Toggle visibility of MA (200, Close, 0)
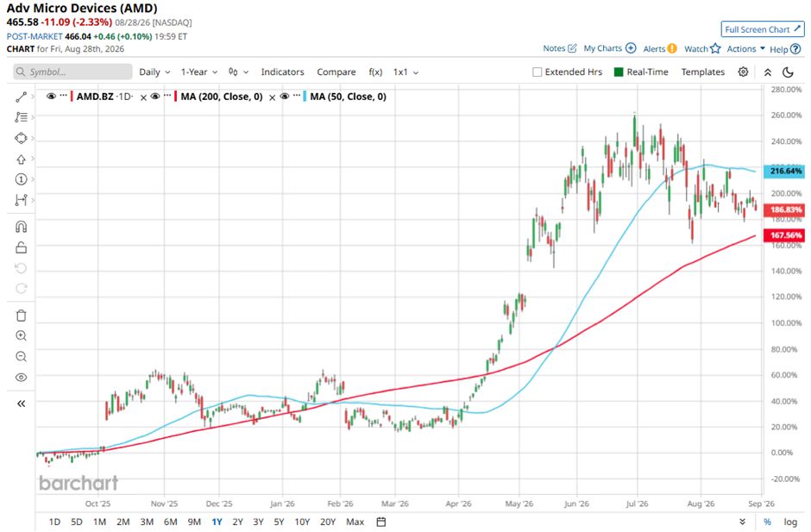 point(155,97)
